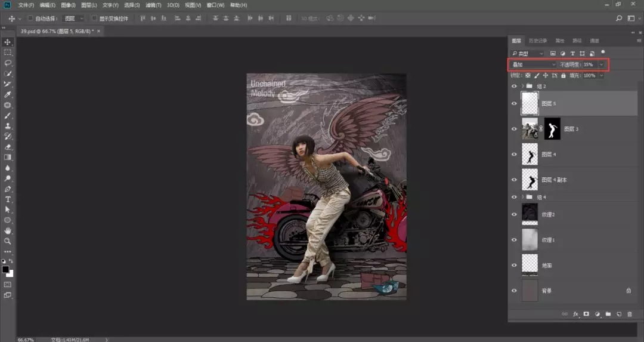Hide the 图层 5 layer
The width and height of the screenshot is (644, 342).
coord(514,103)
